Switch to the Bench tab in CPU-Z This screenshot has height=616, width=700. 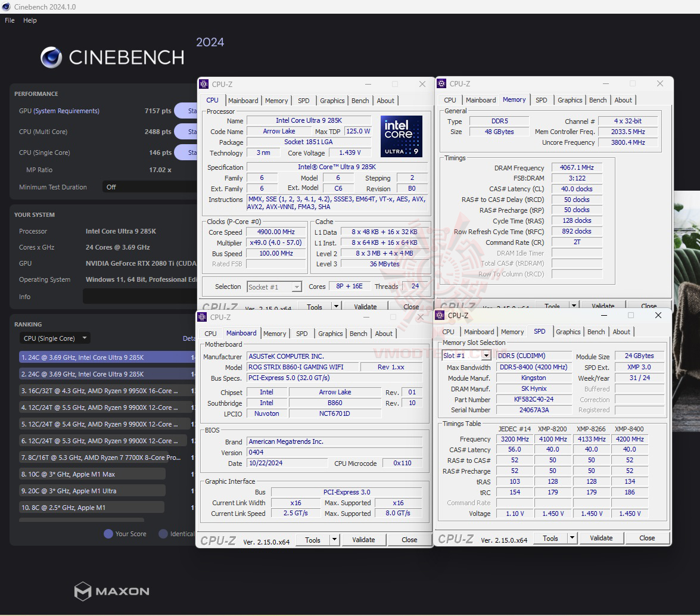pyautogui.click(x=360, y=100)
